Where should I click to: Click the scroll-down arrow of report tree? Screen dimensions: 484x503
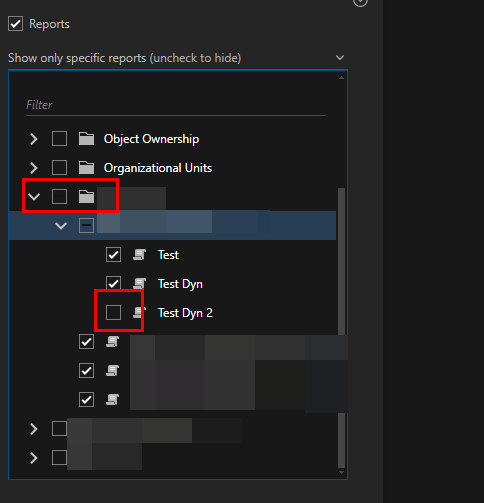pyautogui.click(x=341, y=472)
